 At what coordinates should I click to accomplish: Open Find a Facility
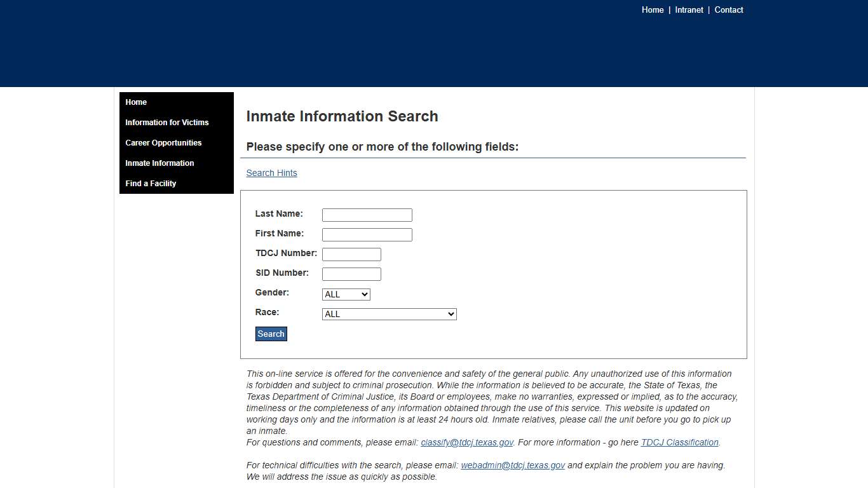[151, 184]
